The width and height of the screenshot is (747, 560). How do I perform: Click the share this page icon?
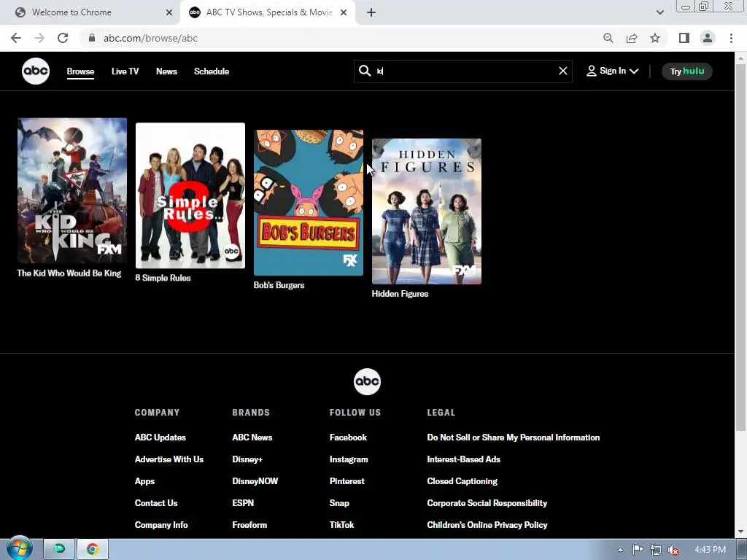(x=632, y=38)
